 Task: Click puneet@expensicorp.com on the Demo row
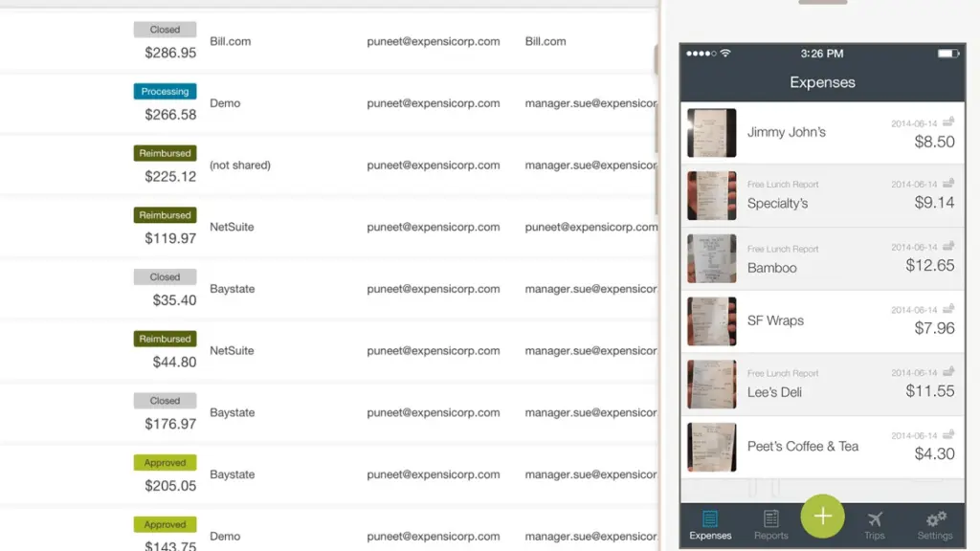click(x=434, y=103)
